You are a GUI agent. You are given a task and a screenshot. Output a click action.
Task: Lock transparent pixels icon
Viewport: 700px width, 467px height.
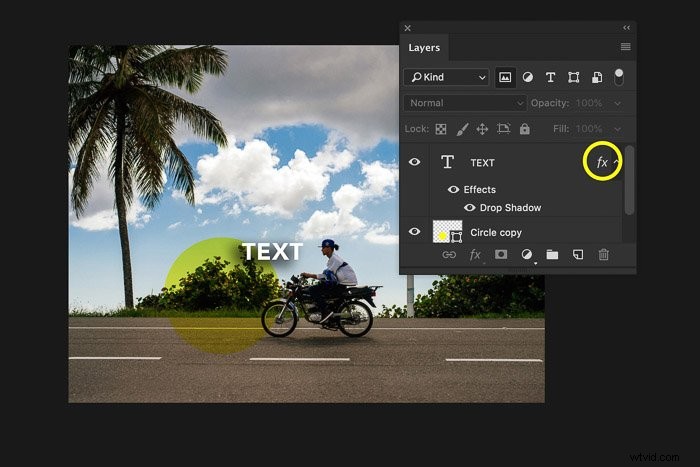click(441, 129)
